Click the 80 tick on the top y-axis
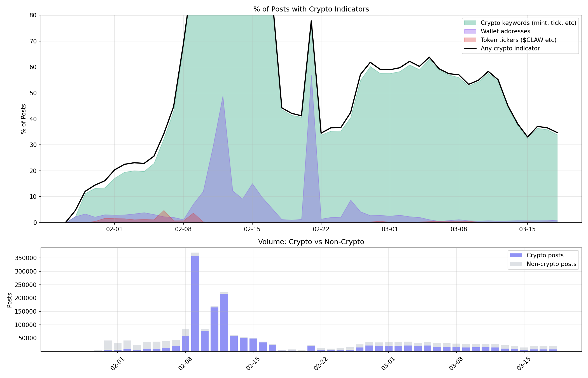 coord(33,15)
